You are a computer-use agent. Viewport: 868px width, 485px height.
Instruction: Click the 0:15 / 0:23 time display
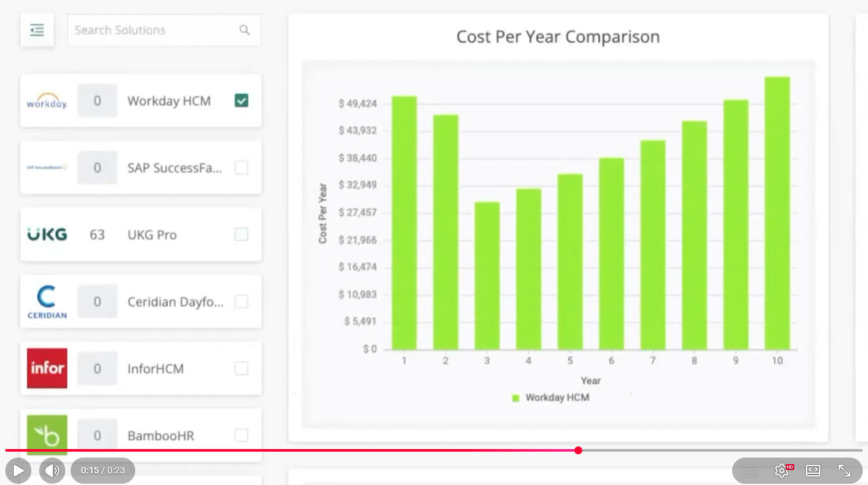pos(103,470)
